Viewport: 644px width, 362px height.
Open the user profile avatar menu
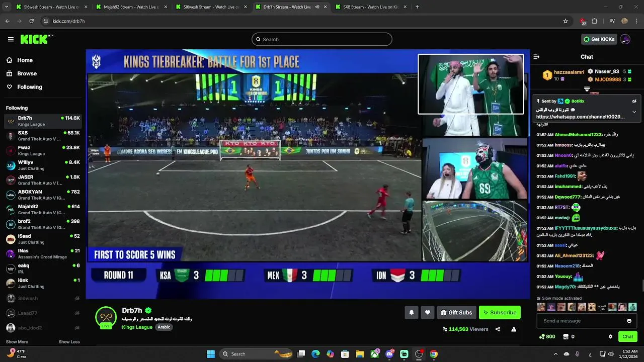pyautogui.click(x=625, y=39)
